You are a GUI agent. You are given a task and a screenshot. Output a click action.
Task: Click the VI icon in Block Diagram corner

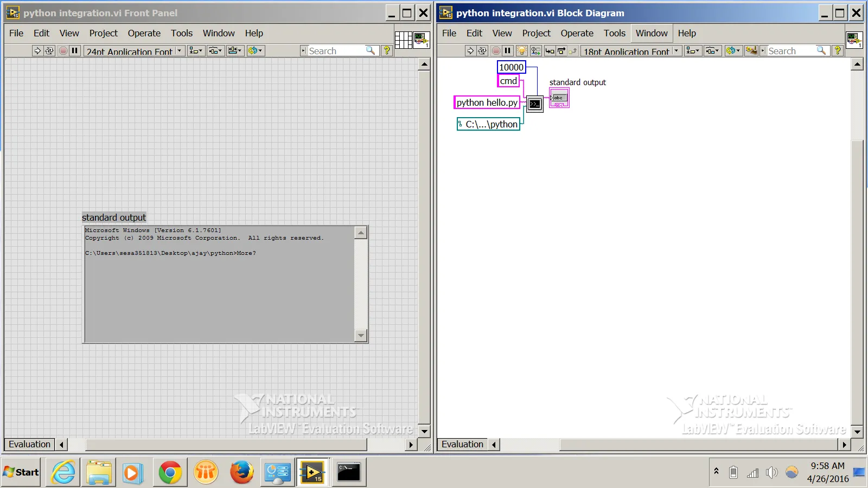point(854,40)
